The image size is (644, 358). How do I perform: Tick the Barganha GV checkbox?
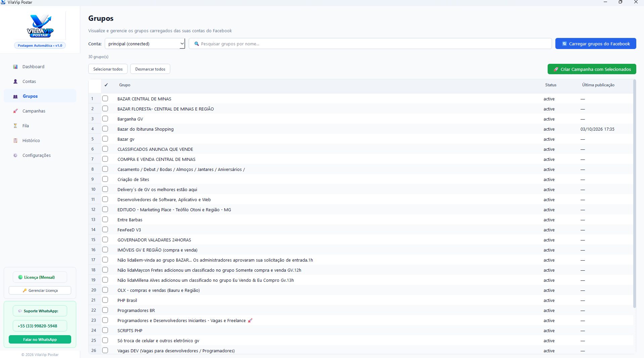click(x=105, y=119)
